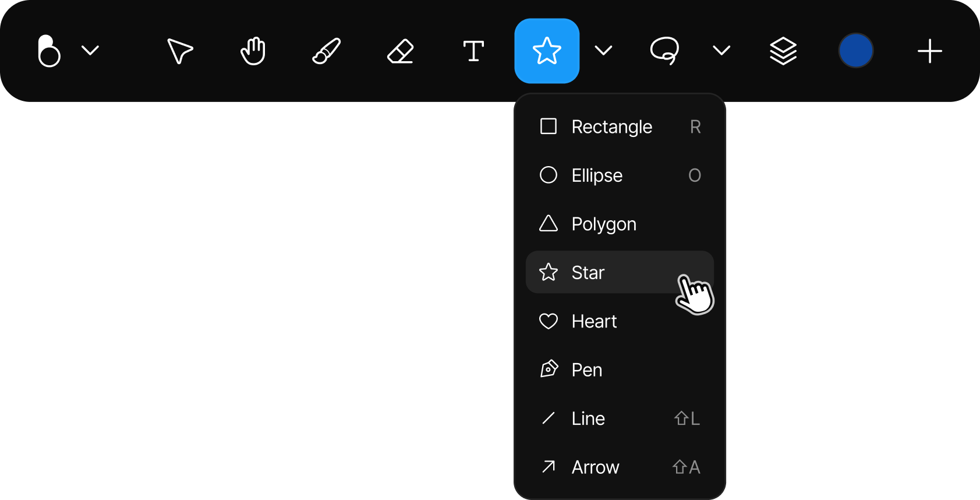This screenshot has height=500, width=980.
Task: Open the Layers panel icon
Action: [x=783, y=51]
